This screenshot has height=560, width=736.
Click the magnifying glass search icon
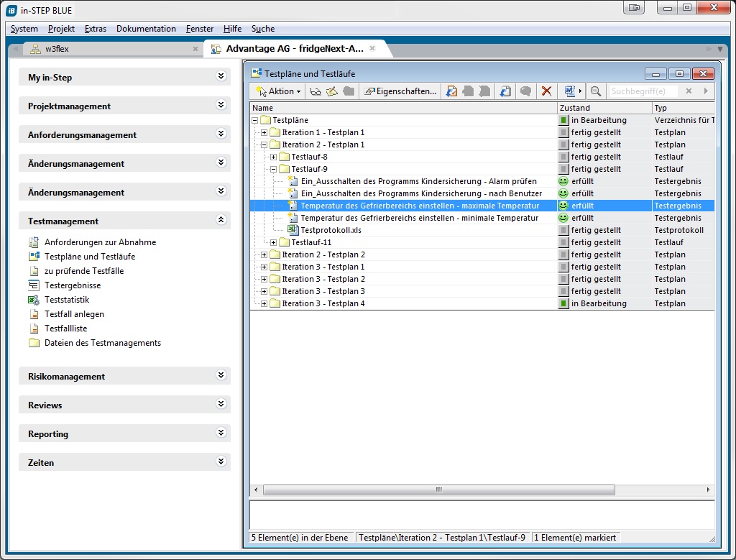point(595,91)
